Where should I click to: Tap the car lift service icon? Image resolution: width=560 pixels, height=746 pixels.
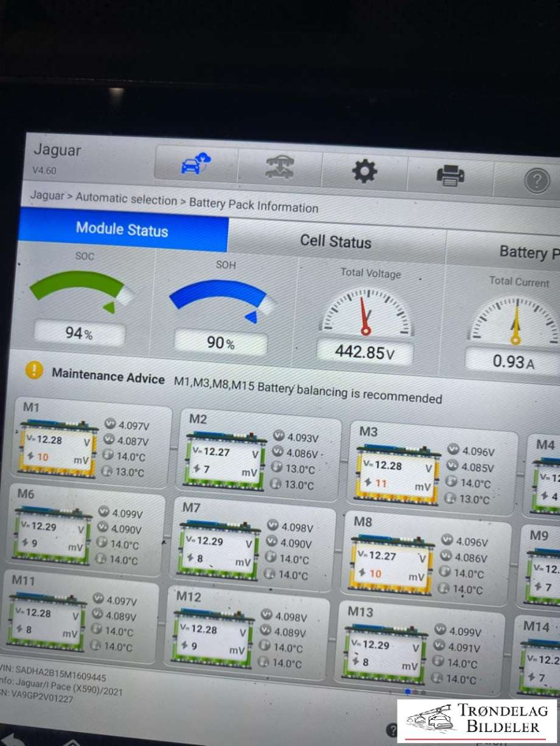[x=279, y=167]
